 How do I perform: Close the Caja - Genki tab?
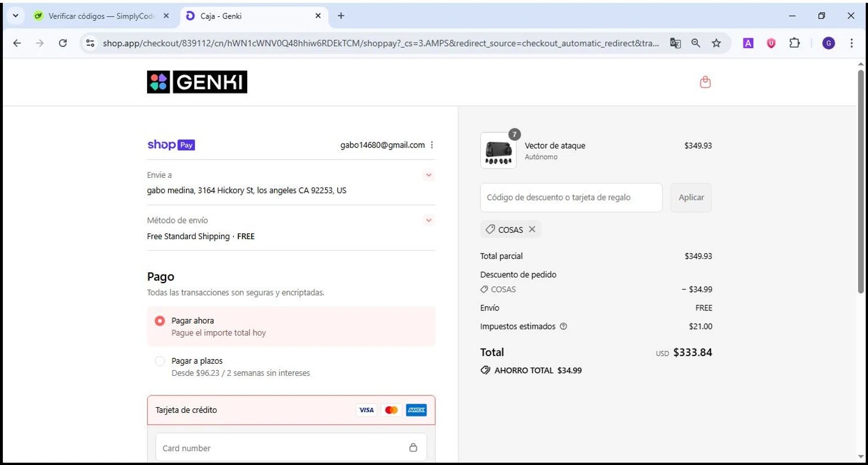tap(318, 16)
